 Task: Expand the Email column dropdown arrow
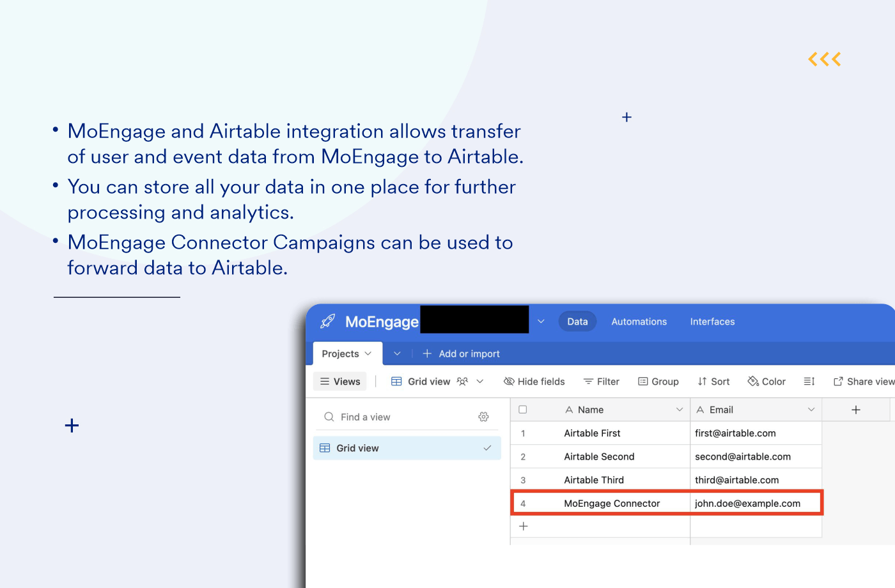pos(811,410)
